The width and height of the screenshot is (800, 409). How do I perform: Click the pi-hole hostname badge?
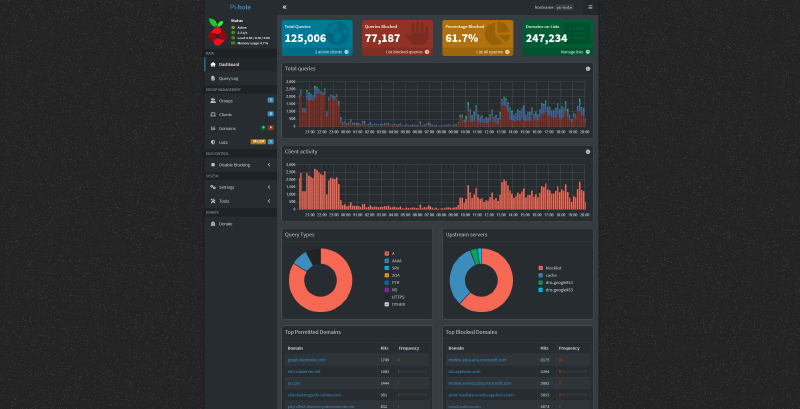(564, 7)
